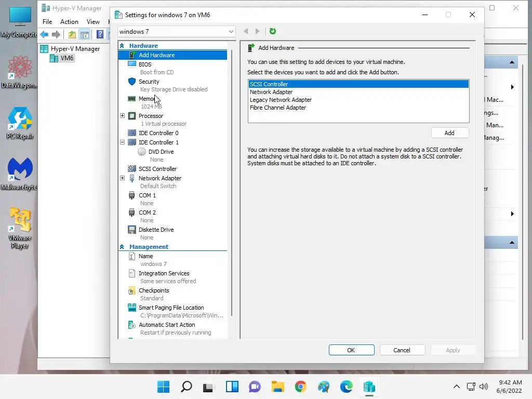The height and width of the screenshot is (399, 532).
Task: Collapse the Hardware section
Action: tap(122, 46)
